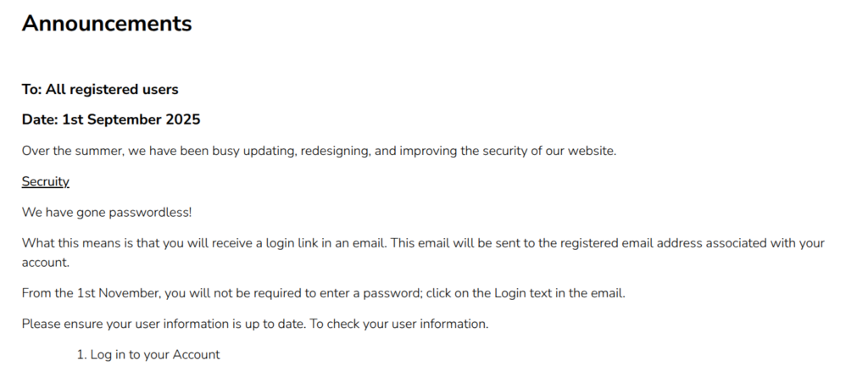The image size is (868, 366).
Task: Click the word "website" ending the summer paragraph
Action: [x=590, y=151]
